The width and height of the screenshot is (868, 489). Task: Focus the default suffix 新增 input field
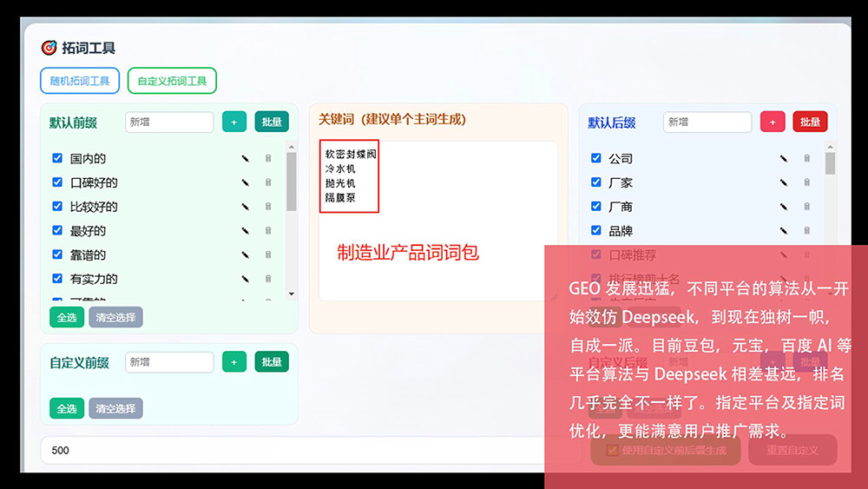707,122
